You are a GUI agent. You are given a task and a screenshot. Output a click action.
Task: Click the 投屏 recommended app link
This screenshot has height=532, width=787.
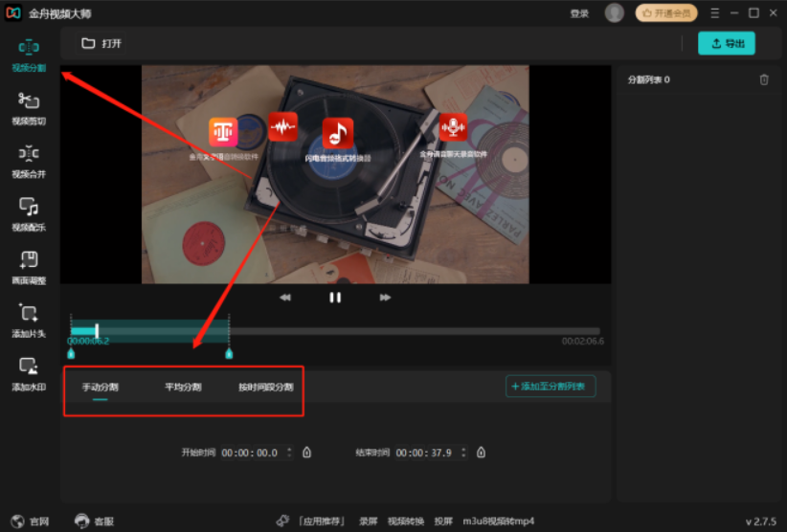443,521
